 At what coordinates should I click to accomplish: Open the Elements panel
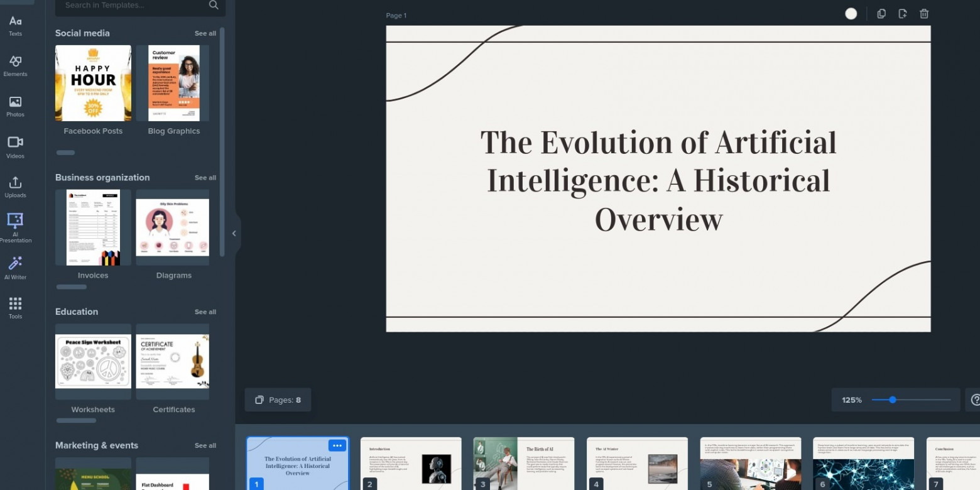pos(15,66)
